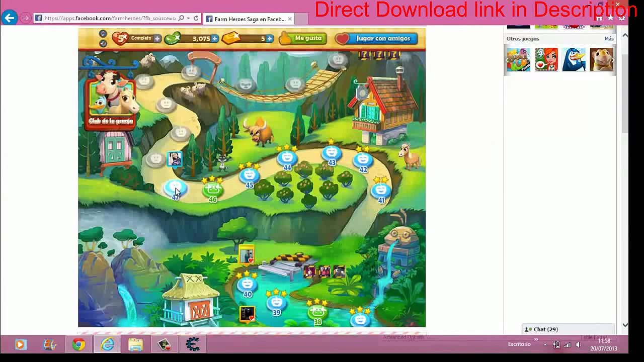Open the red-haired girl game thumbnail

click(x=546, y=59)
